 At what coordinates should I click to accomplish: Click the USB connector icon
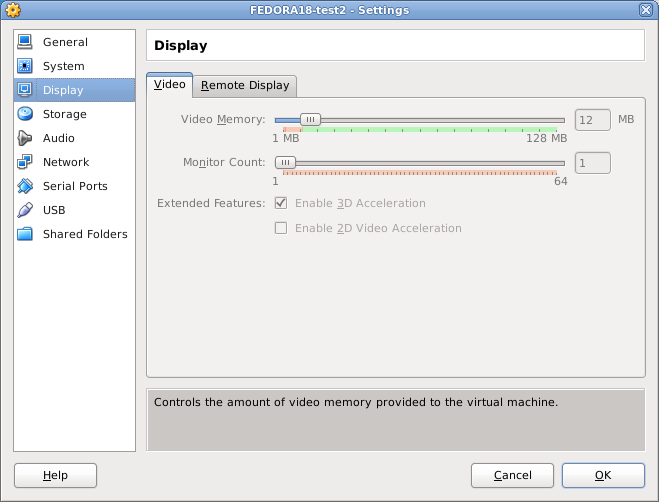(25, 210)
